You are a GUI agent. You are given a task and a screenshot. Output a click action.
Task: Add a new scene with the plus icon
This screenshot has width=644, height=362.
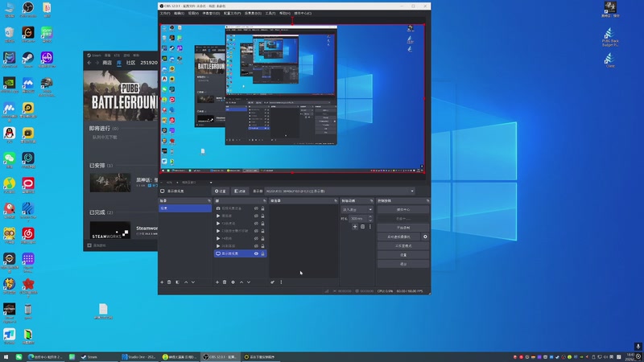click(162, 282)
